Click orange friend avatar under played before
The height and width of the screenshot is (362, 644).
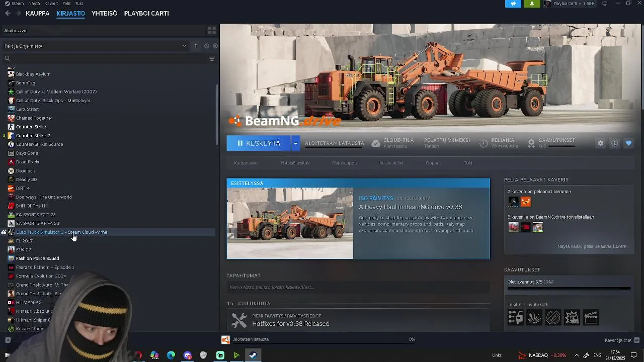point(526,202)
